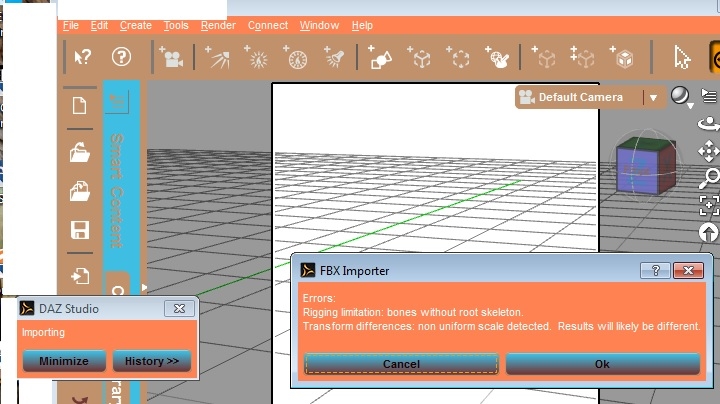Click the Merge File folder icon
Viewport: 720px width, 404px height.
click(x=79, y=191)
